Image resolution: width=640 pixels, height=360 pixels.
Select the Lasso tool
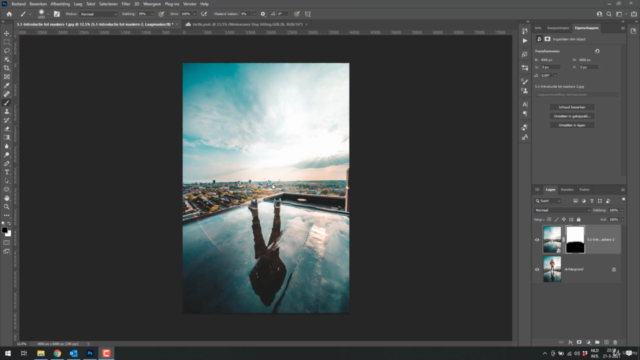pyautogui.click(x=7, y=51)
